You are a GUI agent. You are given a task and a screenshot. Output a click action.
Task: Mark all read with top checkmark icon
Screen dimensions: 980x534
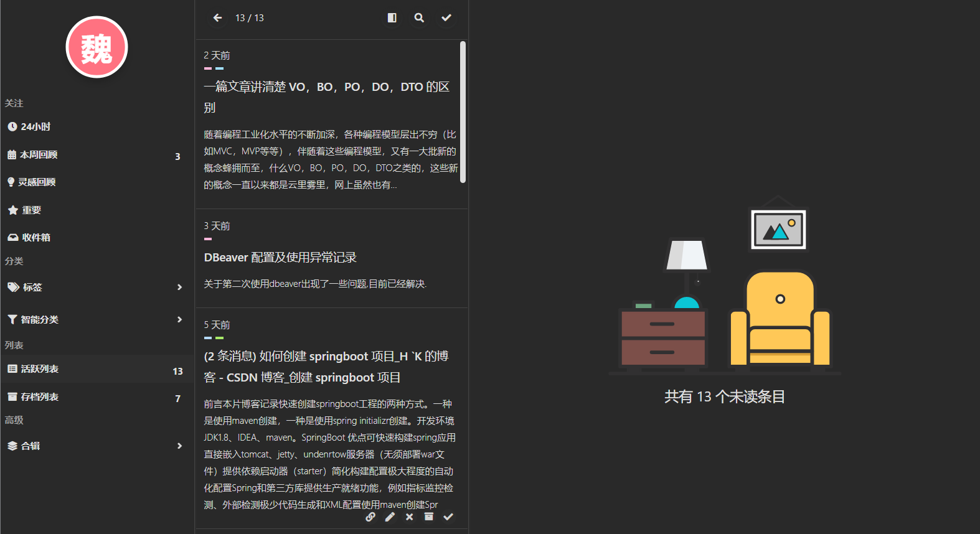pyautogui.click(x=446, y=18)
